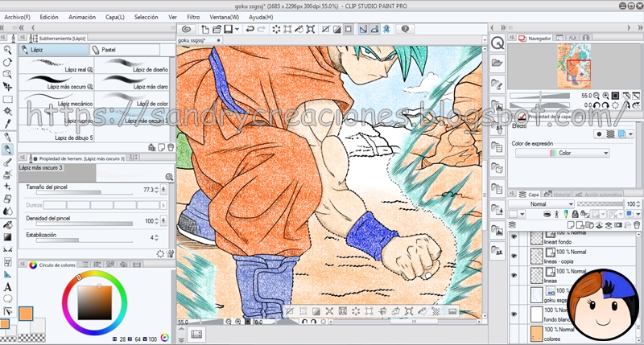This screenshot has width=644, height=345.
Task: Open the blending mode Normal dropdown
Action: 541,204
